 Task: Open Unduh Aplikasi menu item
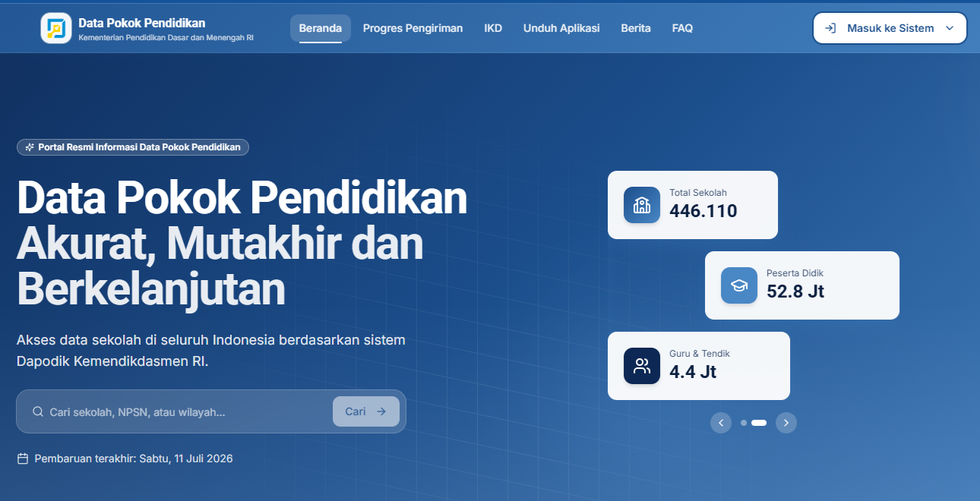(561, 28)
